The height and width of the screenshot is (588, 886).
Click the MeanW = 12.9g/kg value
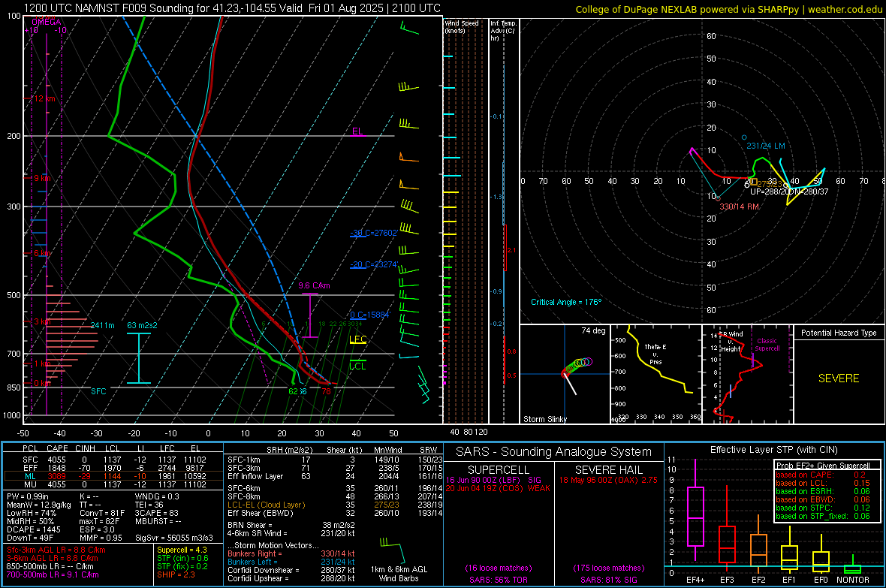point(38,505)
